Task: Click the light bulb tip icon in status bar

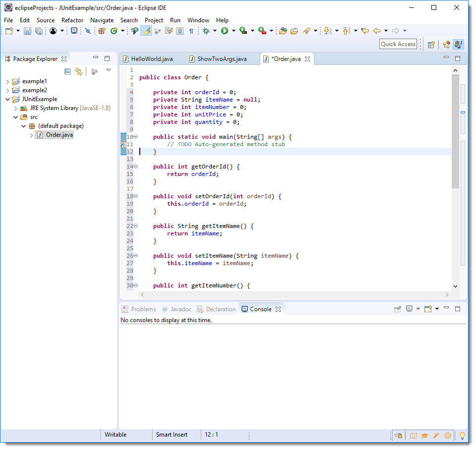Action: (462, 436)
